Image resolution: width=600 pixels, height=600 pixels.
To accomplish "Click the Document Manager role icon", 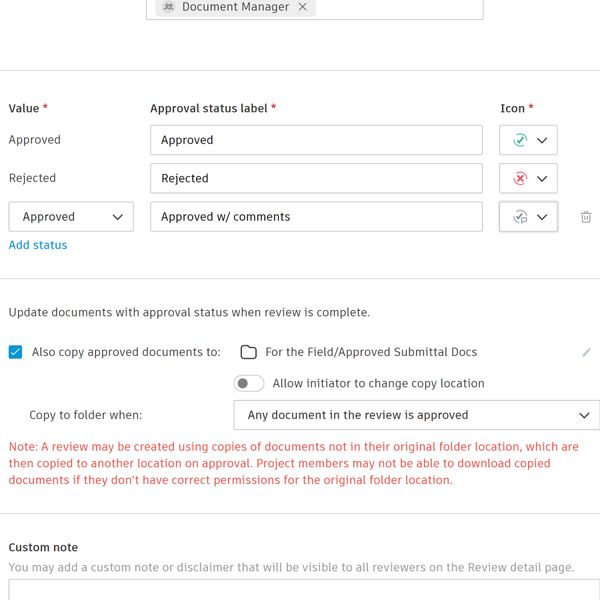I will (x=169, y=7).
